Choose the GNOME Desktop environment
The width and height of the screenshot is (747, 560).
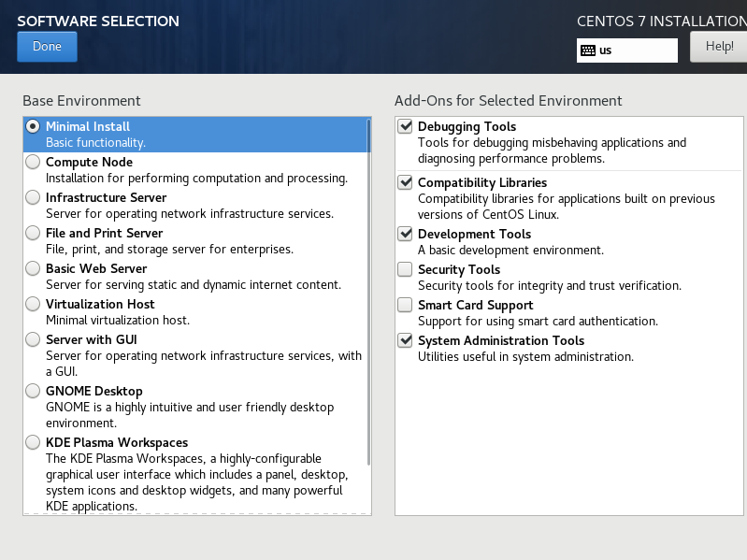(x=34, y=391)
